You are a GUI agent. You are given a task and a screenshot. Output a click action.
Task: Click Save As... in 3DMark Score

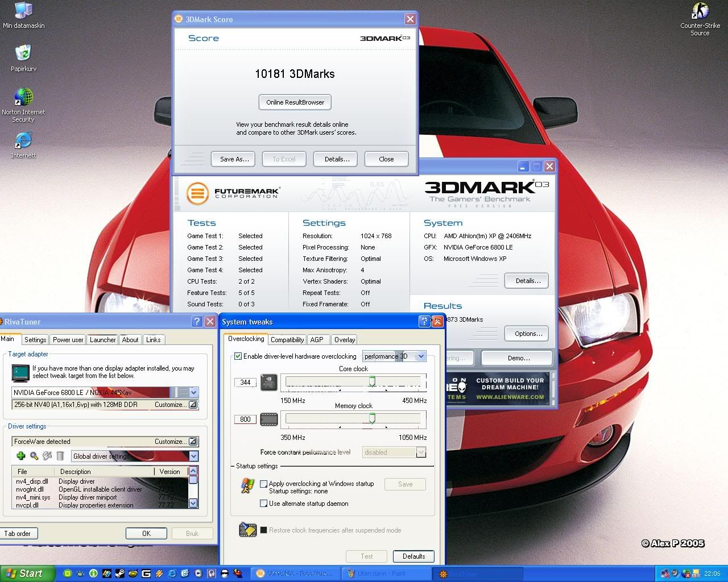point(234,159)
